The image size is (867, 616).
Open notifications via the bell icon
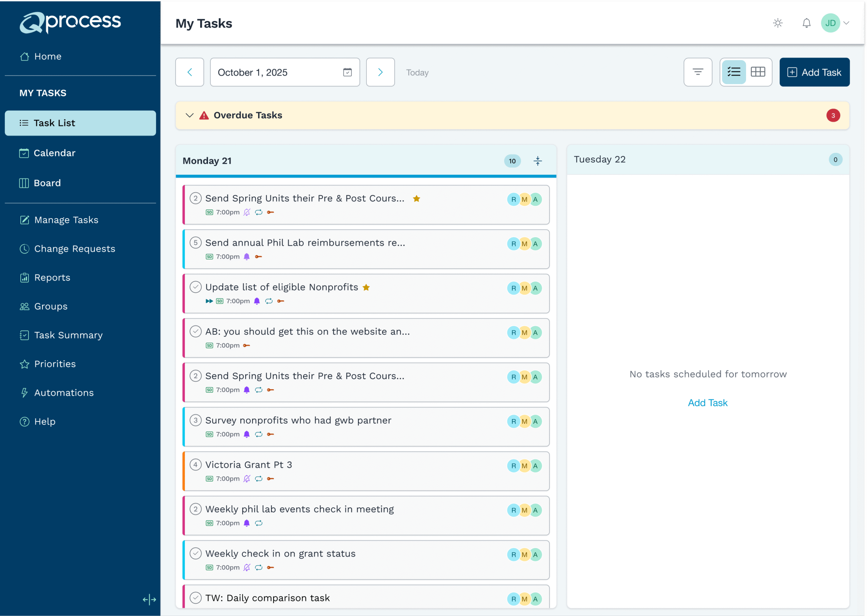tap(806, 23)
